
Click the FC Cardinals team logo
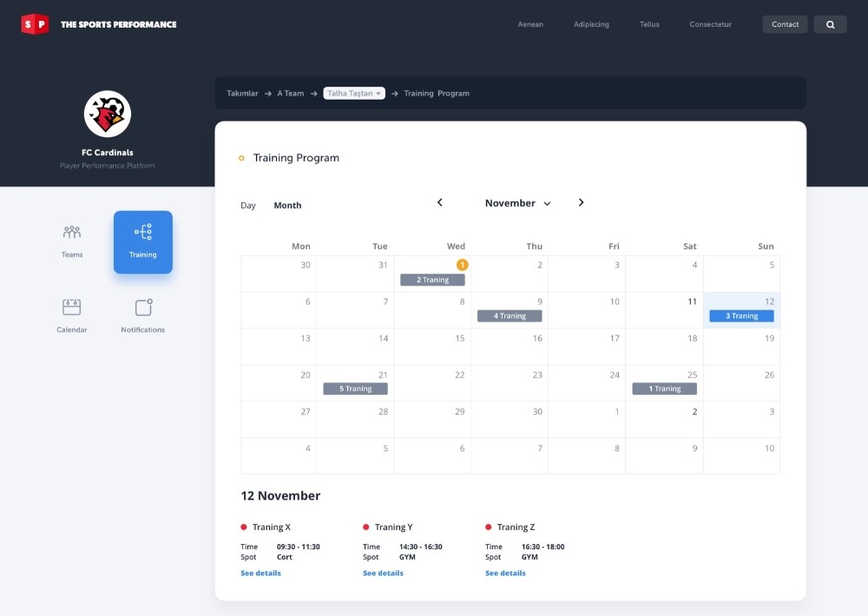(108, 114)
